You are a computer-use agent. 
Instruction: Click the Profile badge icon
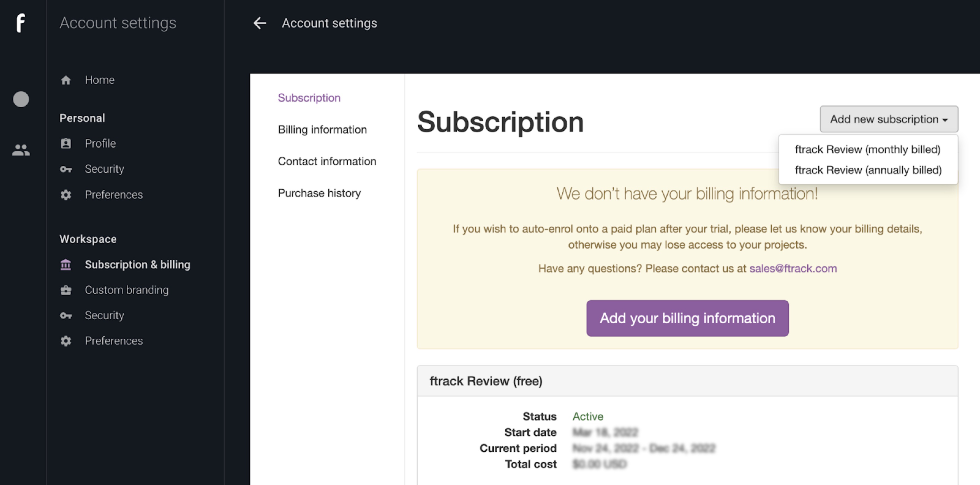(x=66, y=143)
